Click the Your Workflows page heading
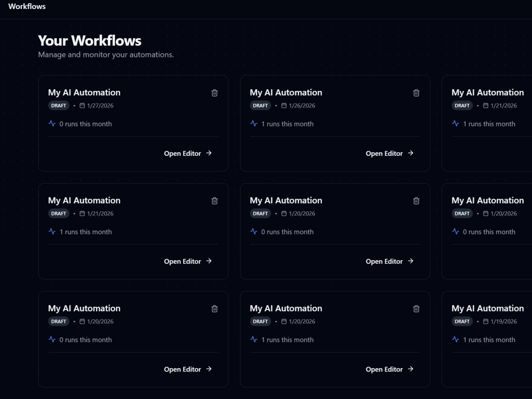Image resolution: width=532 pixels, height=399 pixels. [89, 41]
